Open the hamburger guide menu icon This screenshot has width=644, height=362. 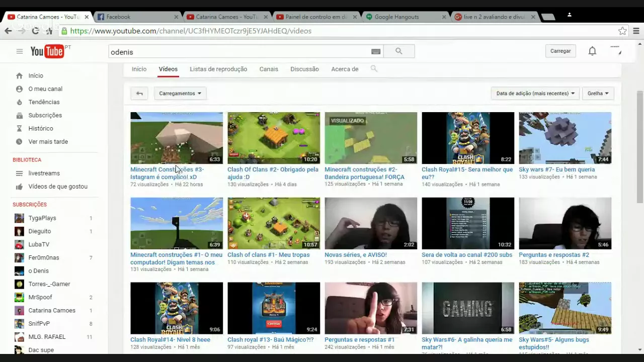(x=20, y=51)
